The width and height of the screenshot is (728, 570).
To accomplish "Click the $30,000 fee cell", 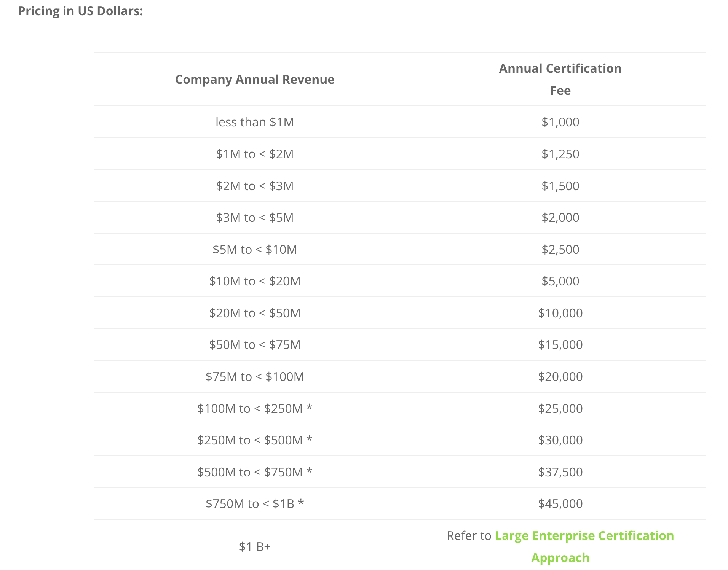I will coord(560,440).
